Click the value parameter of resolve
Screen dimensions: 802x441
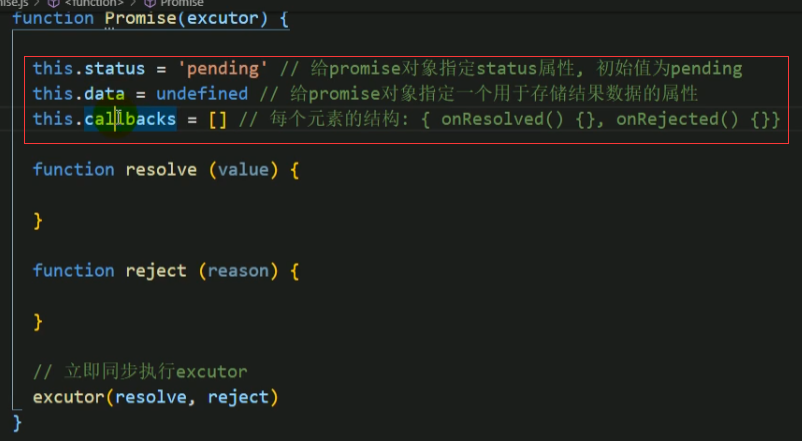[243, 170]
